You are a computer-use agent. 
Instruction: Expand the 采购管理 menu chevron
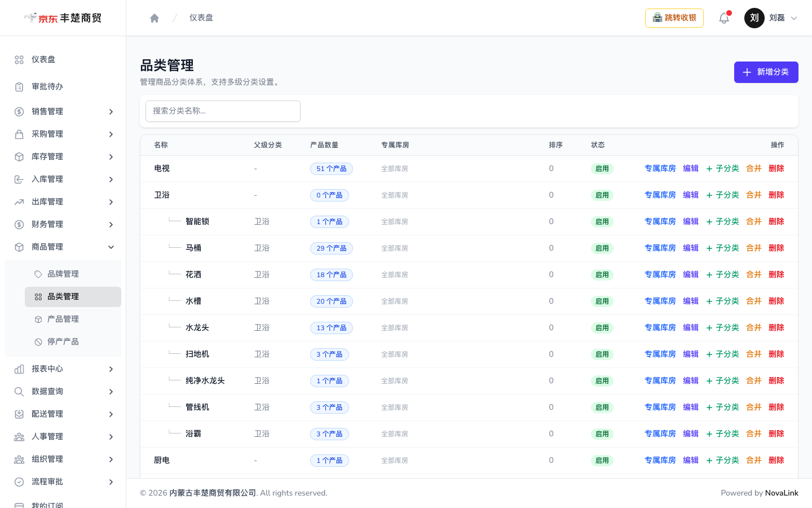click(x=111, y=134)
